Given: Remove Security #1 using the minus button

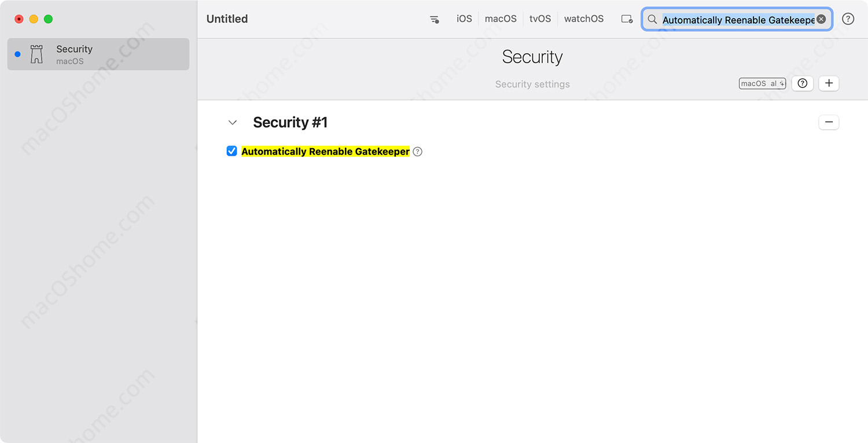Looking at the screenshot, I should coord(829,122).
